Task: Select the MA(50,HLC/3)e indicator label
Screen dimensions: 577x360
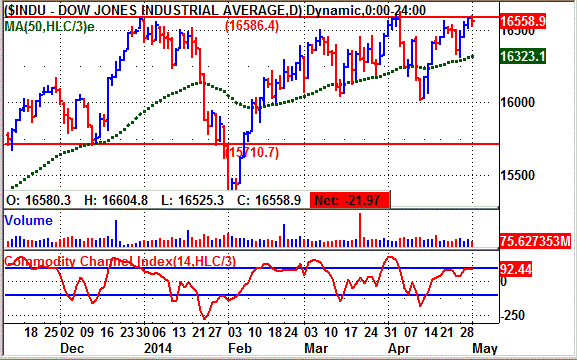Action: 49,26
